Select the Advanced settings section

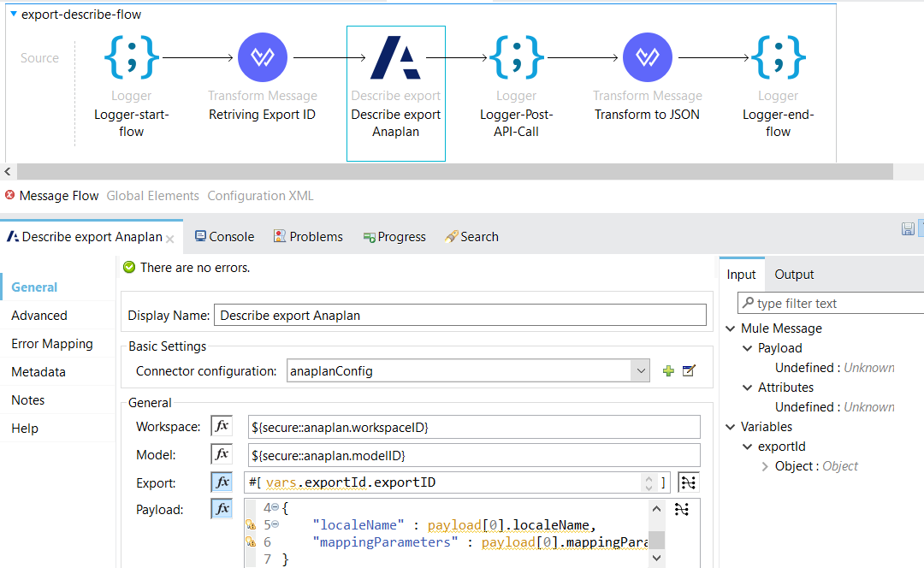(x=38, y=316)
